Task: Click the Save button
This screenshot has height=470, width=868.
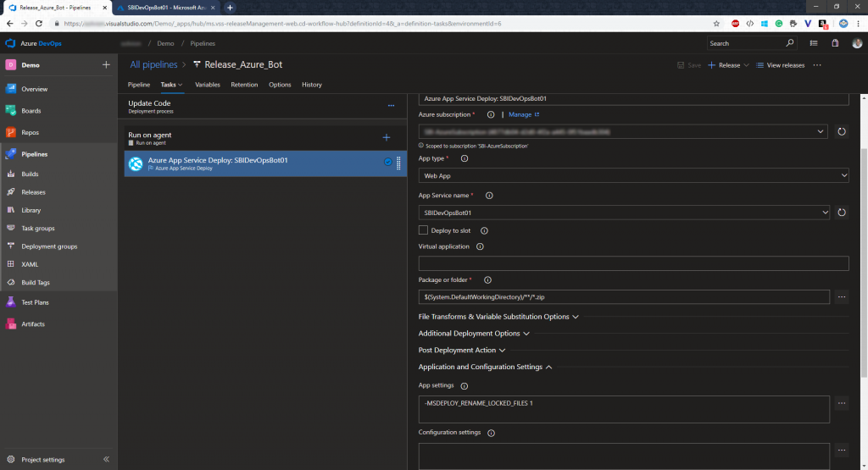Action: point(688,65)
